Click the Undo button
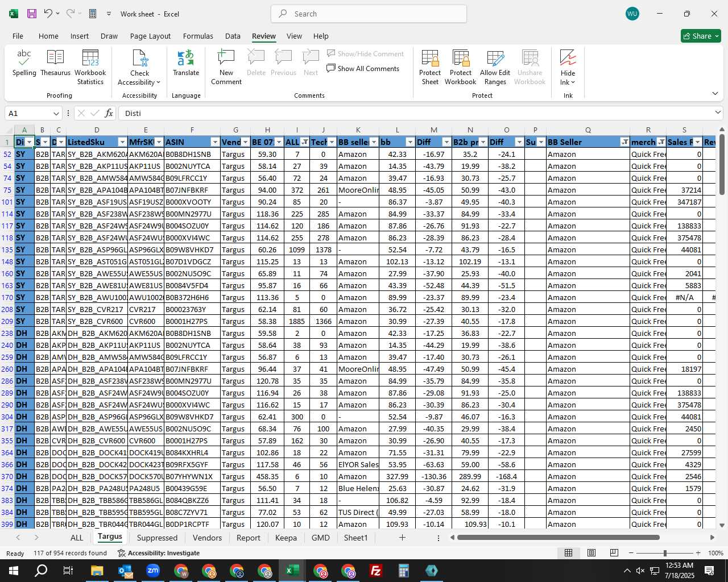The image size is (728, 582). 48,14
